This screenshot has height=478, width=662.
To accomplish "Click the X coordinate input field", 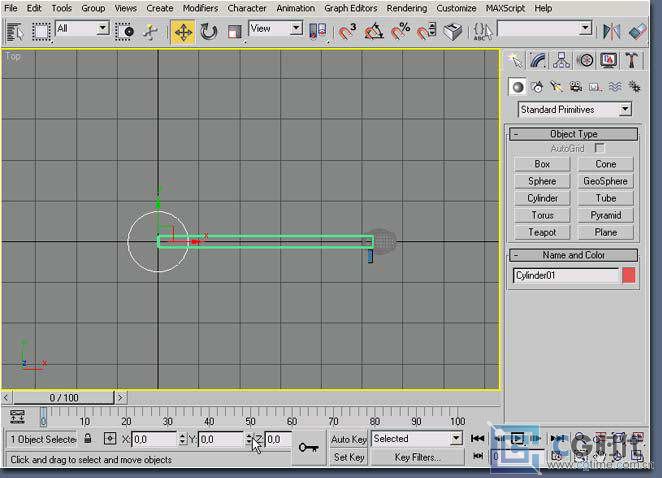I will 155,440.
